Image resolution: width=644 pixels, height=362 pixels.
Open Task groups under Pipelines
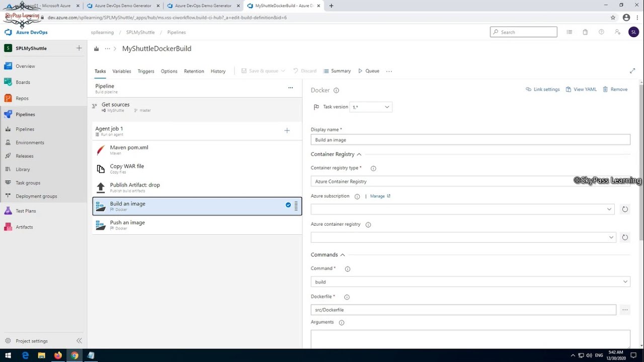click(x=28, y=183)
